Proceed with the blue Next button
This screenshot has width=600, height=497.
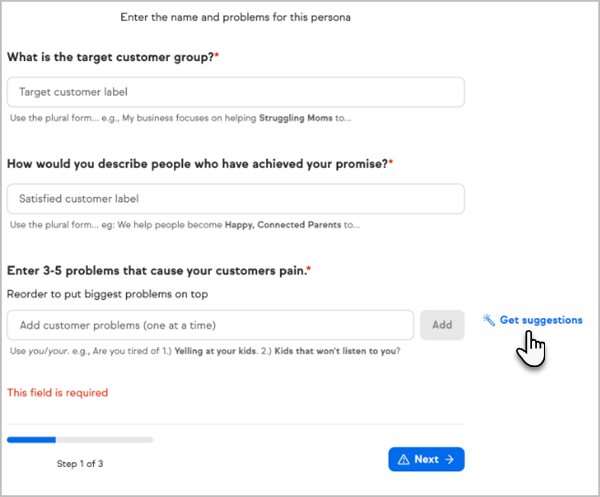[x=426, y=460]
